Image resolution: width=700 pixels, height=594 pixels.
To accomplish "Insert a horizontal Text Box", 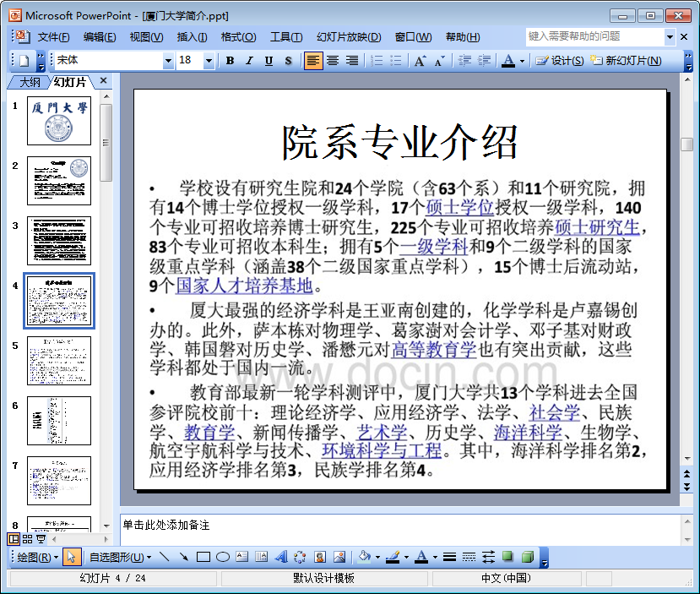I will point(242,557).
